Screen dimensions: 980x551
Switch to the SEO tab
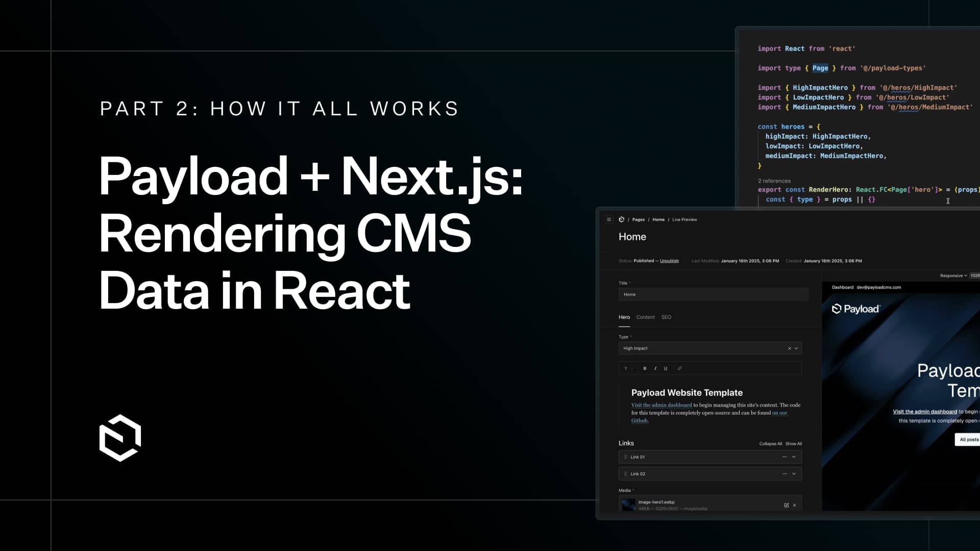[x=666, y=317]
